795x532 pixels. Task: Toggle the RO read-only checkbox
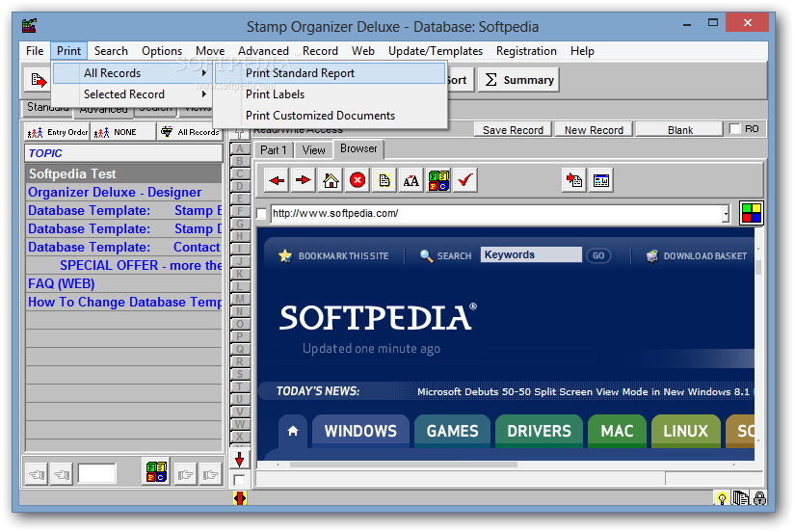click(x=734, y=129)
